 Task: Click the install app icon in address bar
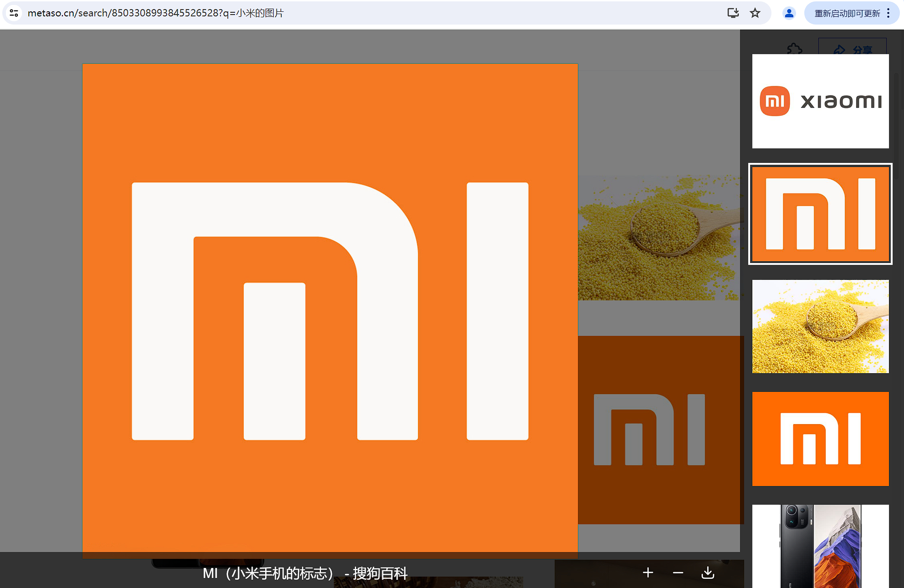pyautogui.click(x=733, y=13)
